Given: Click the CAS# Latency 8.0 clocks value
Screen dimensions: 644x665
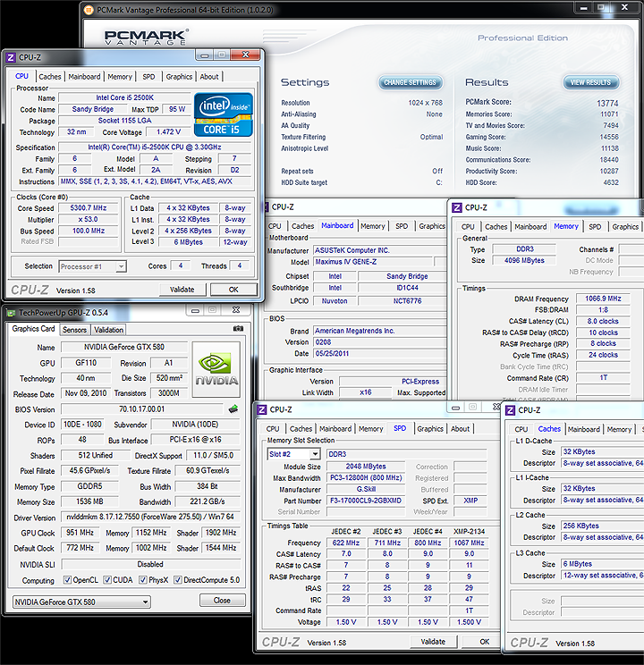Looking at the screenshot, I should (x=603, y=321).
